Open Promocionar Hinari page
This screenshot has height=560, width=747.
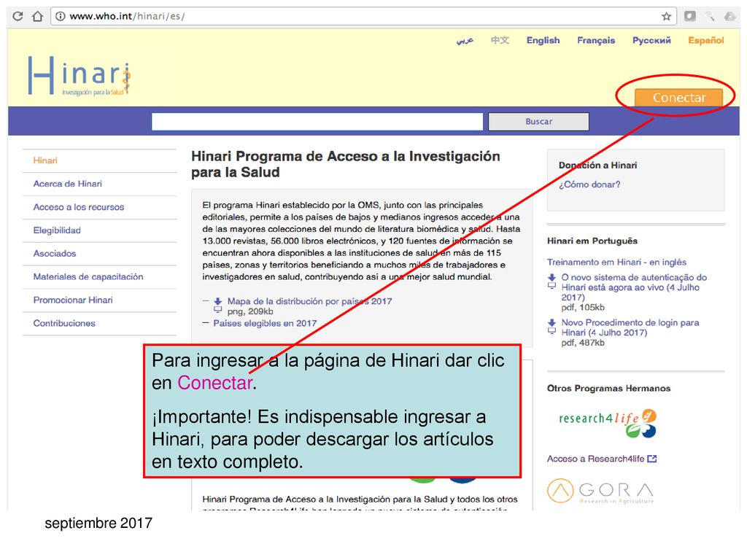coord(73,300)
